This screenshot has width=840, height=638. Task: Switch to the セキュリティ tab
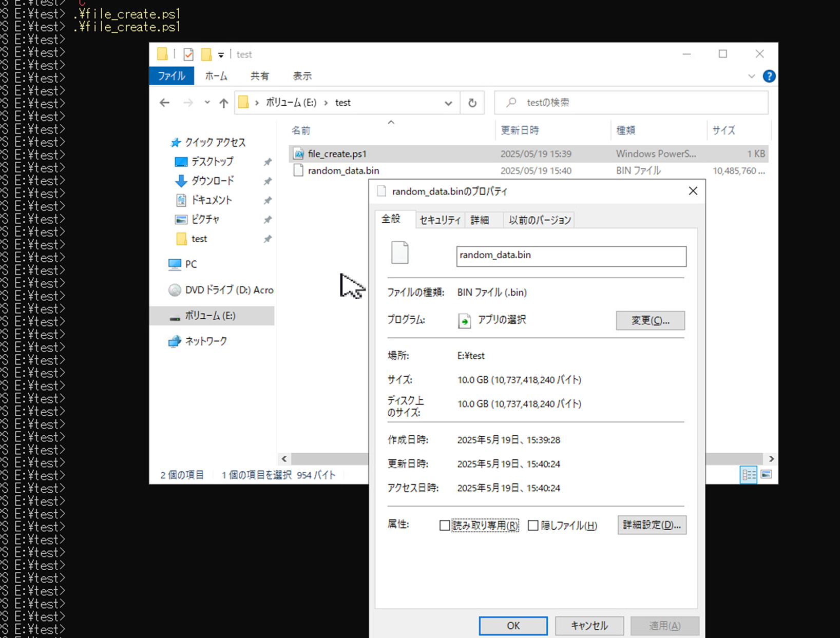(x=440, y=220)
